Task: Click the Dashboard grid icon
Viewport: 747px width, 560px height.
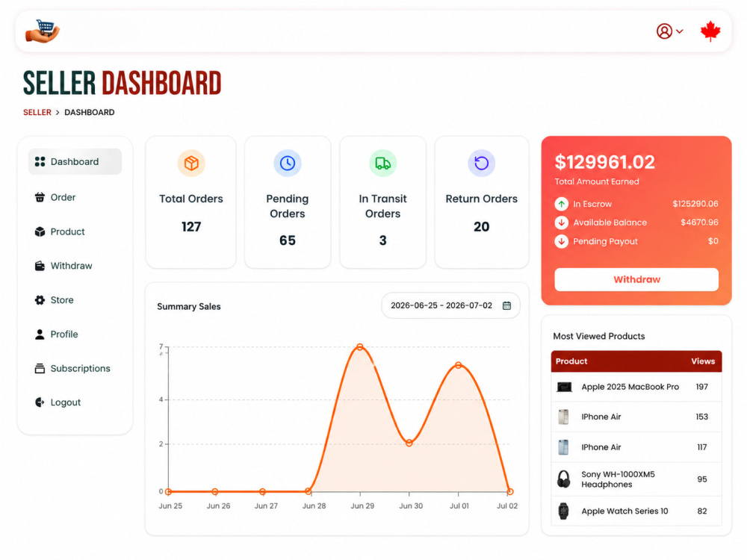Action: (40, 162)
